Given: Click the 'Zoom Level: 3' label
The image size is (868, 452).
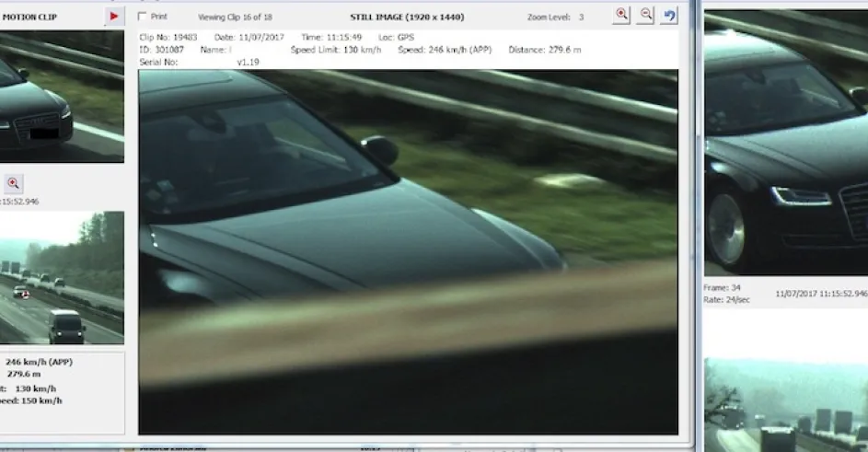Looking at the screenshot, I should [x=555, y=17].
